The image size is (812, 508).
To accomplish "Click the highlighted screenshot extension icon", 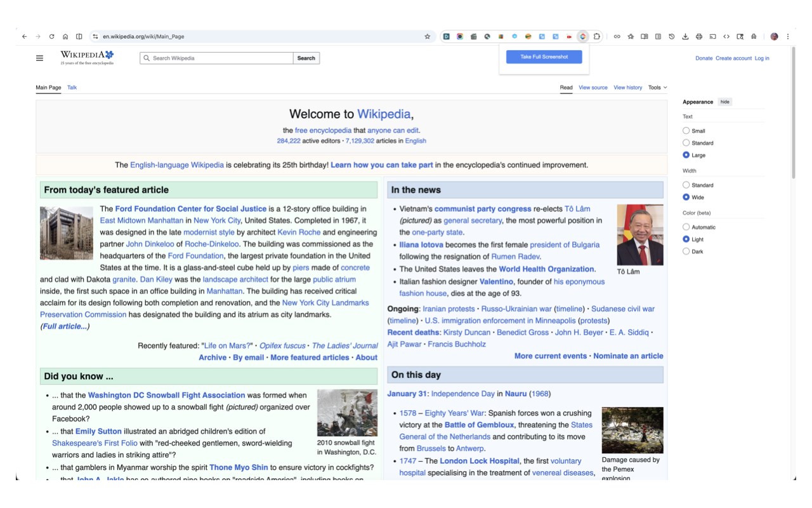I will (x=583, y=37).
